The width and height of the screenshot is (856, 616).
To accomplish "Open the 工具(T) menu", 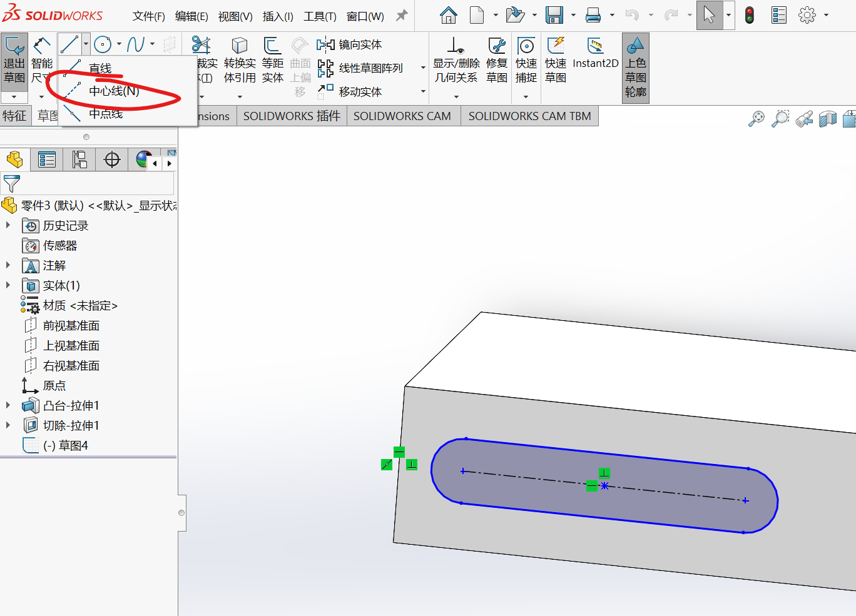I will [x=320, y=16].
